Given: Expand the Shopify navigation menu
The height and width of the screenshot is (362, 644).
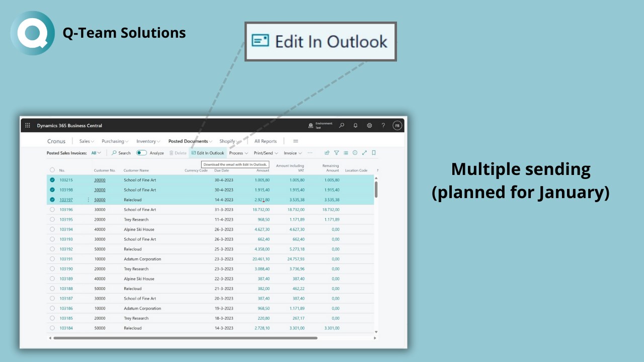Looking at the screenshot, I should [229, 141].
